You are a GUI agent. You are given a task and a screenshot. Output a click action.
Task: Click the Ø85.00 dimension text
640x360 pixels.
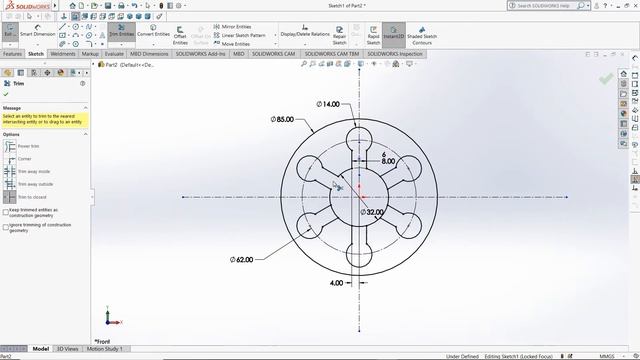tap(282, 119)
